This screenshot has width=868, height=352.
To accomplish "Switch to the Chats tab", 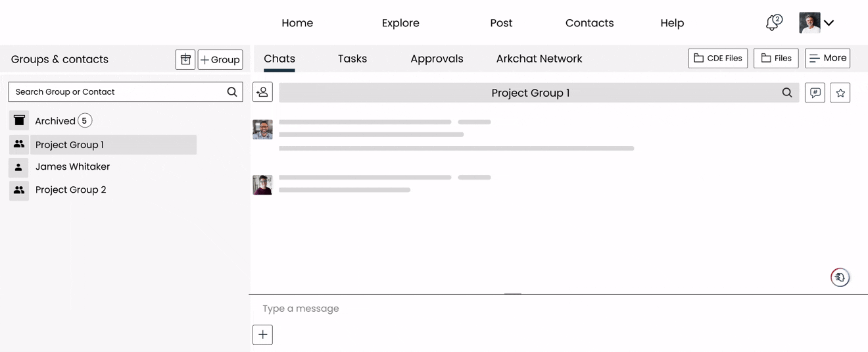I will (x=279, y=59).
